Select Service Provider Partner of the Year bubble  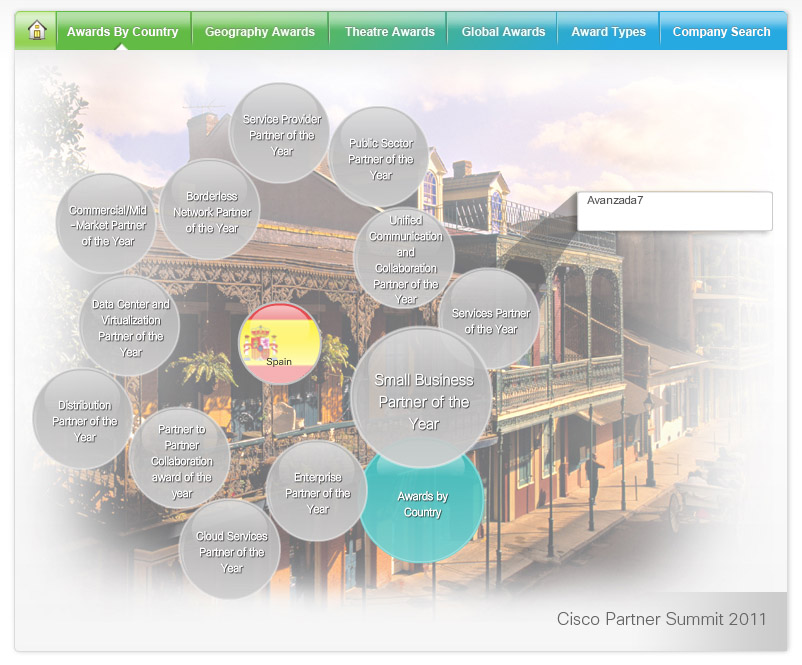coord(281,134)
